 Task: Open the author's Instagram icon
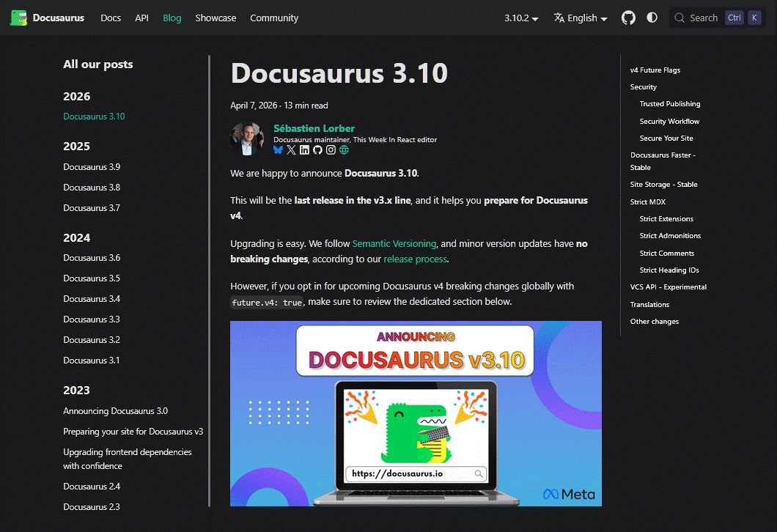tap(331, 149)
